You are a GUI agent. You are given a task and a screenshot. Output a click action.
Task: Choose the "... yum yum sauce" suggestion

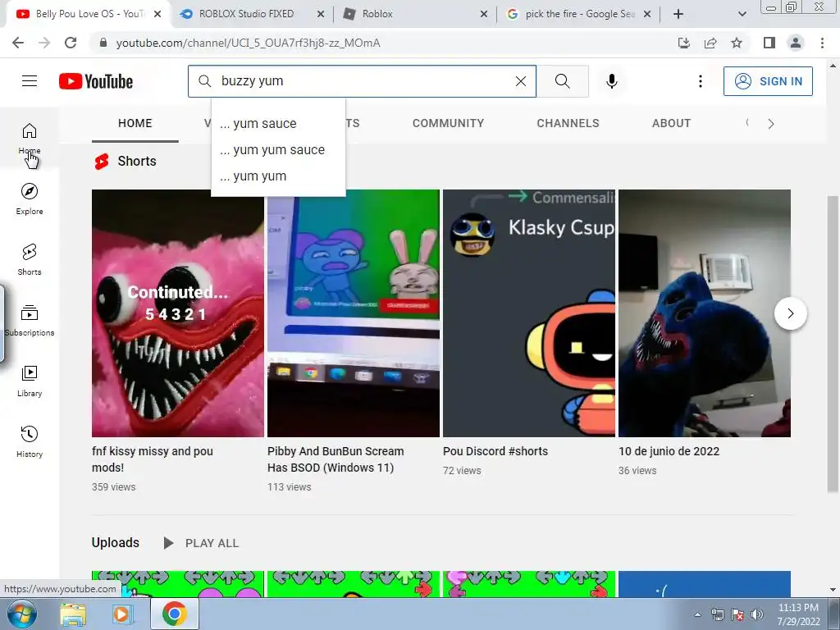pyautogui.click(x=278, y=150)
